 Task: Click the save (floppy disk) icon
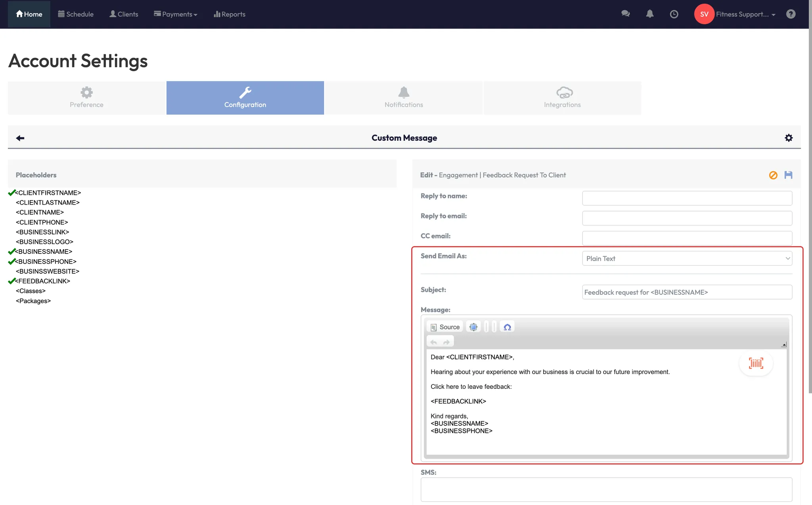click(788, 175)
